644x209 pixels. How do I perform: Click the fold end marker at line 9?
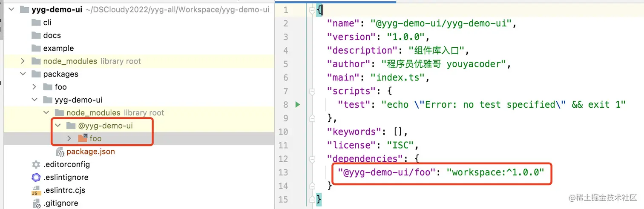click(x=312, y=118)
